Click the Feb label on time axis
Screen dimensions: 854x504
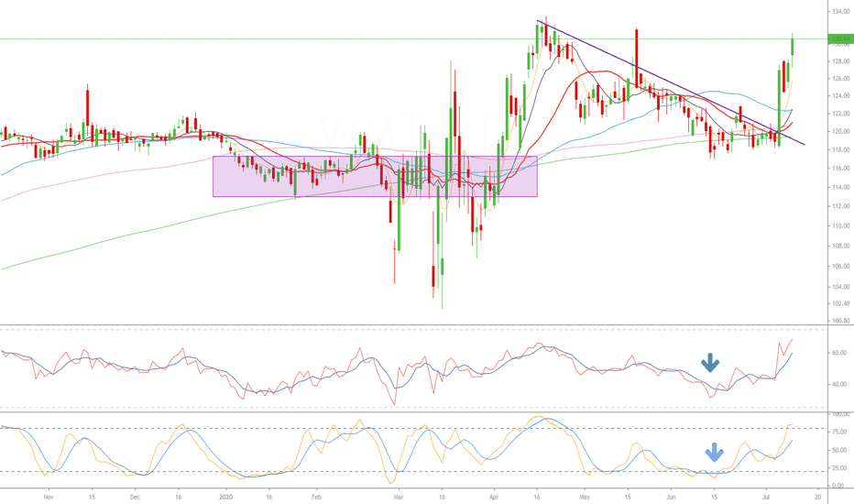pyautogui.click(x=316, y=497)
